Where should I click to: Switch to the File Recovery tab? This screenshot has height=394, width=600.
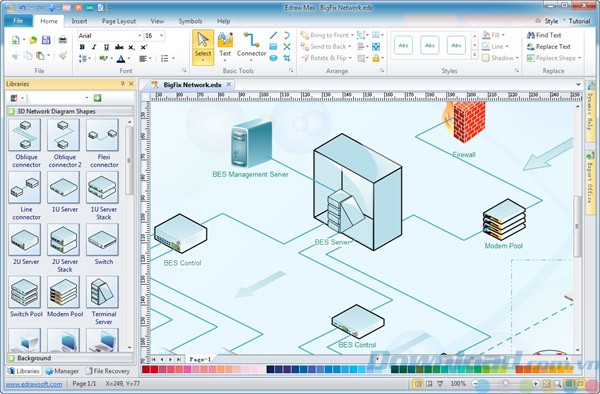[108, 371]
